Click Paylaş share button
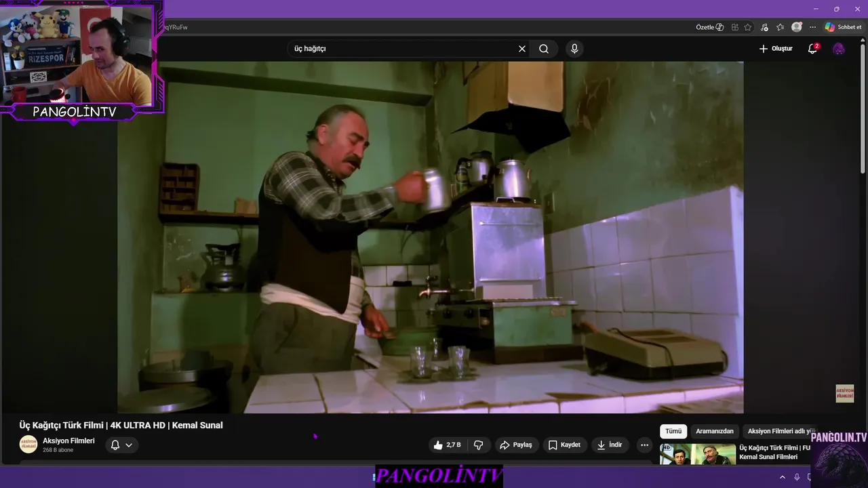This screenshot has height=488, width=868. click(x=515, y=445)
